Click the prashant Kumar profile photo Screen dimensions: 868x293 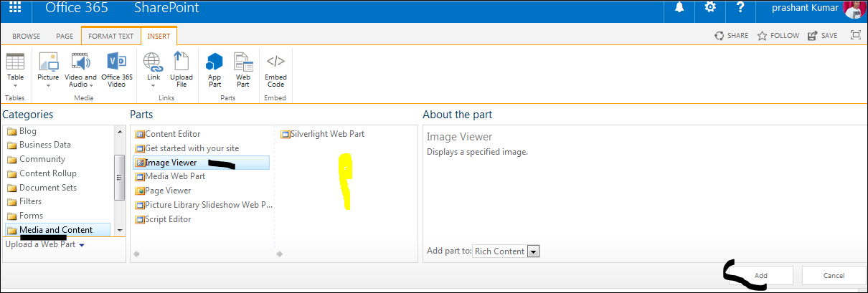(854, 9)
